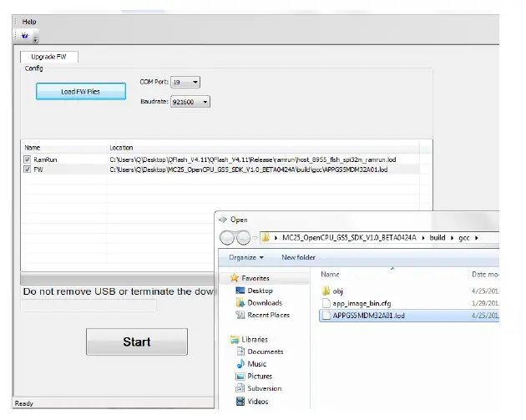The width and height of the screenshot is (526, 420).
Task: Open Pictures library
Action: 260,377
